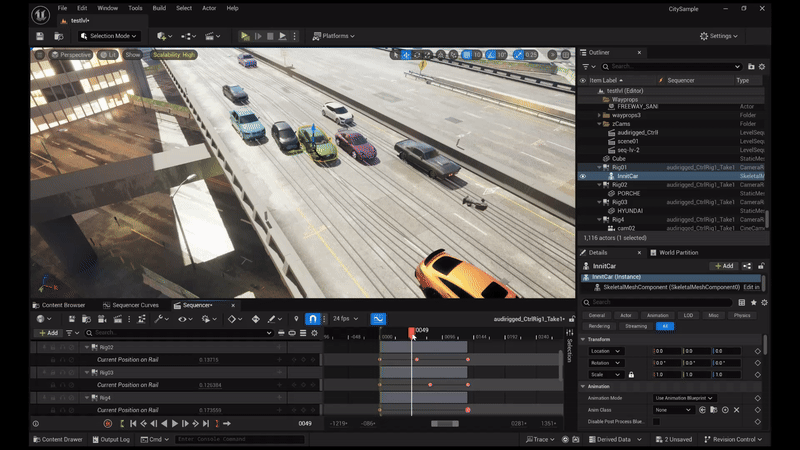The image size is (800, 450).
Task: Click the sequencer curve editor icon
Action: (x=378, y=319)
